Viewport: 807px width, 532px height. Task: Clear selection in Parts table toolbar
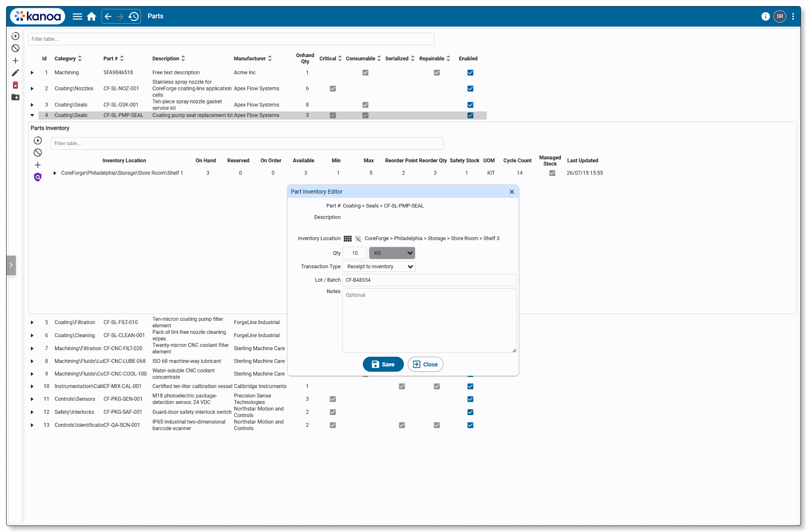coord(15,48)
